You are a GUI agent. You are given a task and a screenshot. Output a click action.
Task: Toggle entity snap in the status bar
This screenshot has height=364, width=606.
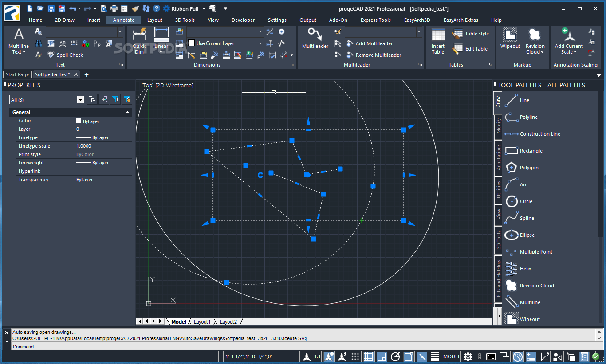tap(409, 356)
